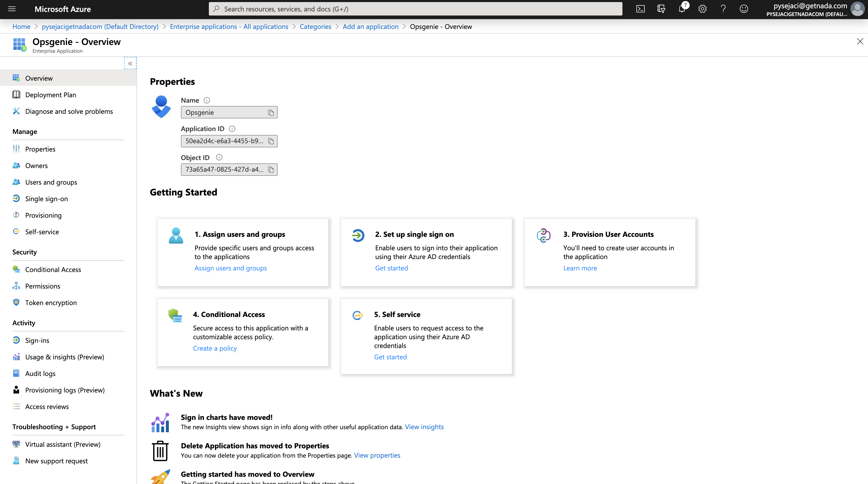Copy the Opsgenie name field

[271, 112]
